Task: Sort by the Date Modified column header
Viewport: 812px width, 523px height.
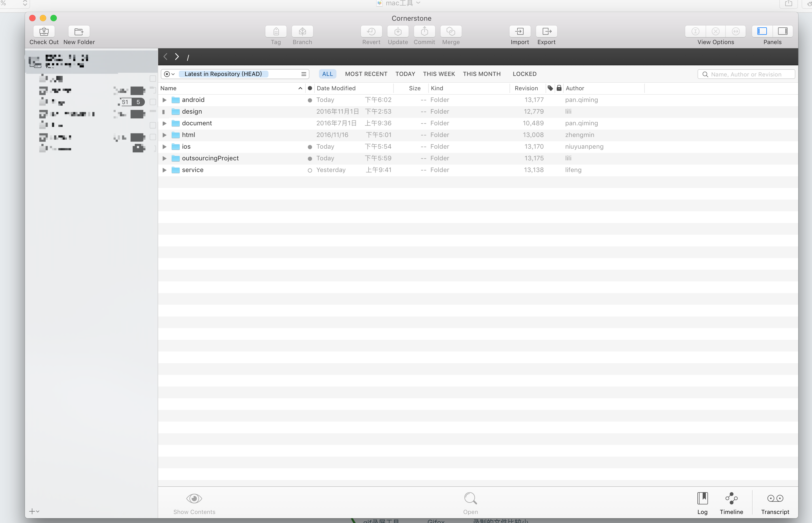Action: tap(354, 88)
